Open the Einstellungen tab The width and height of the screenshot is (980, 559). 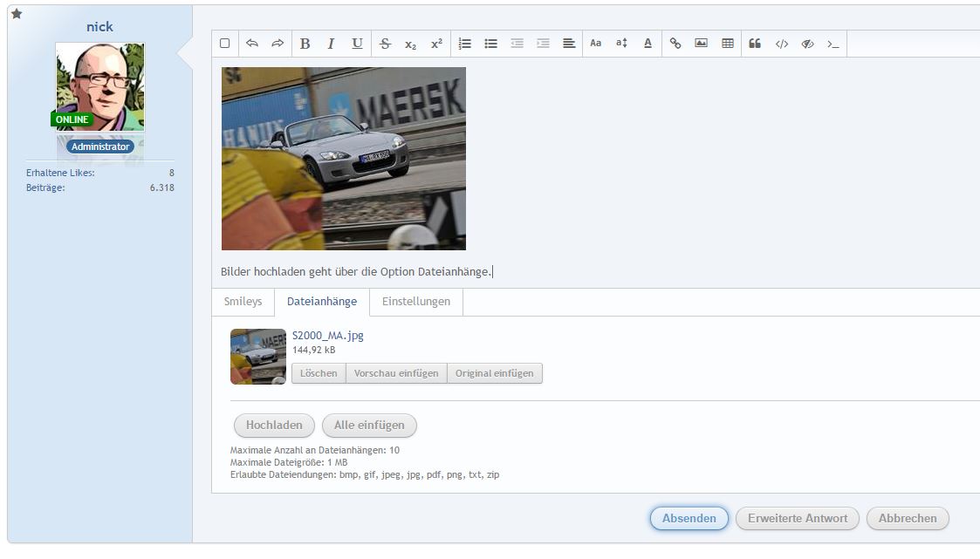(416, 302)
